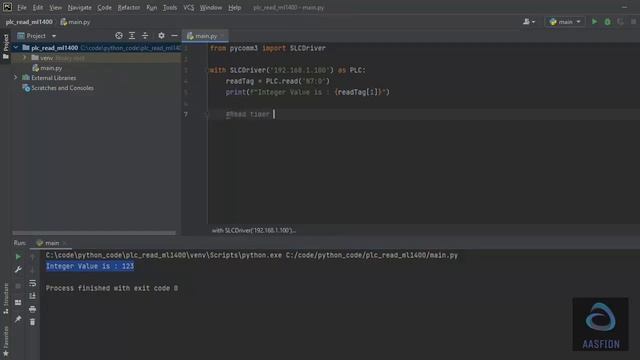Toggle soft-wrap in Run console

[33, 283]
